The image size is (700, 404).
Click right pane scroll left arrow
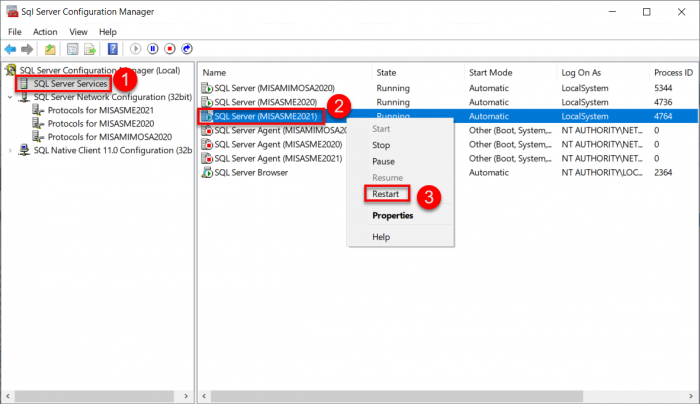point(204,396)
